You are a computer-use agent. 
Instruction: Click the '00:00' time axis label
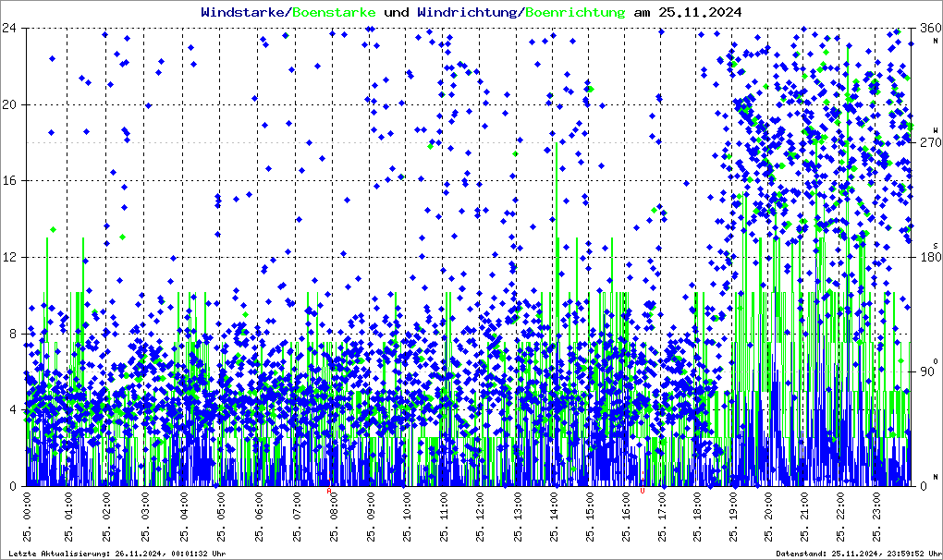(x=27, y=505)
